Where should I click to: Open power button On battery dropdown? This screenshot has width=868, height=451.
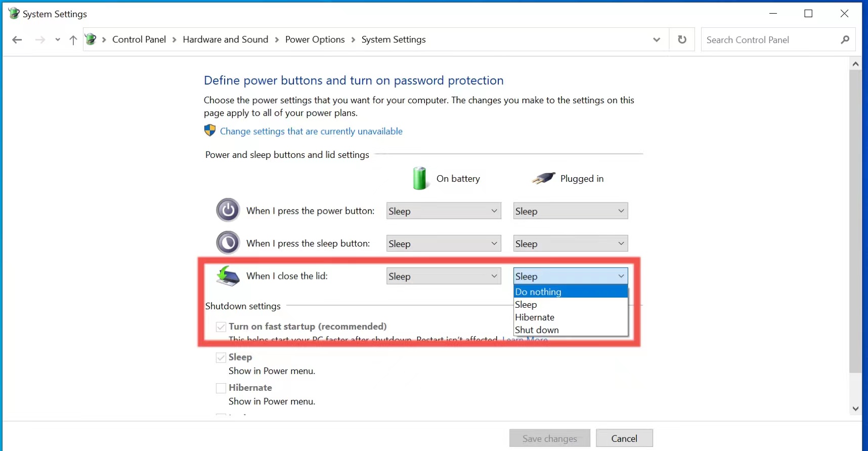click(444, 211)
